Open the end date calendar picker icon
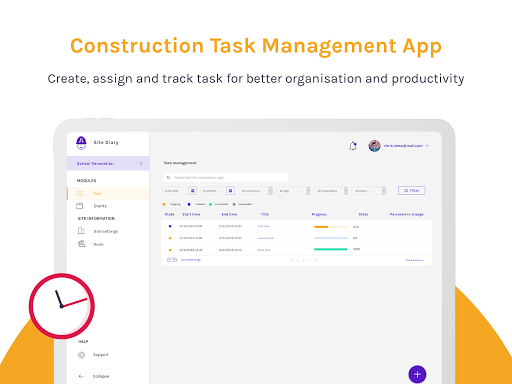This screenshot has width=512, height=384. pos(230,191)
